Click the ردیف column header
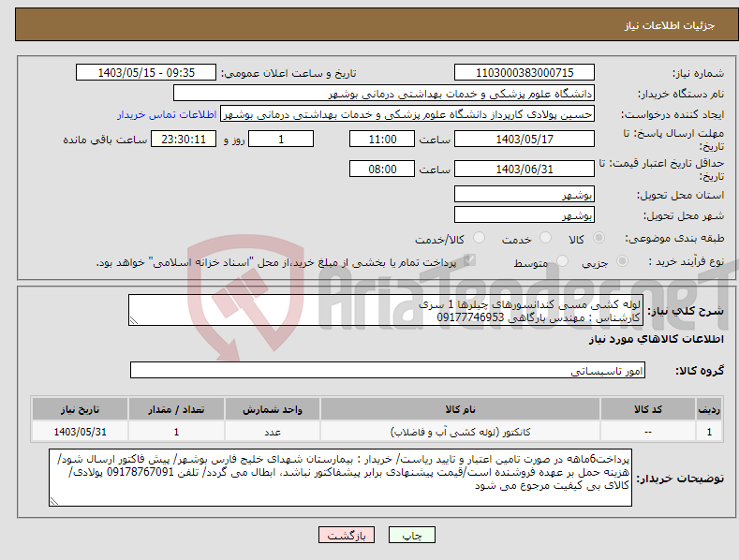Screen dimensions: 739x560 [x=709, y=409]
